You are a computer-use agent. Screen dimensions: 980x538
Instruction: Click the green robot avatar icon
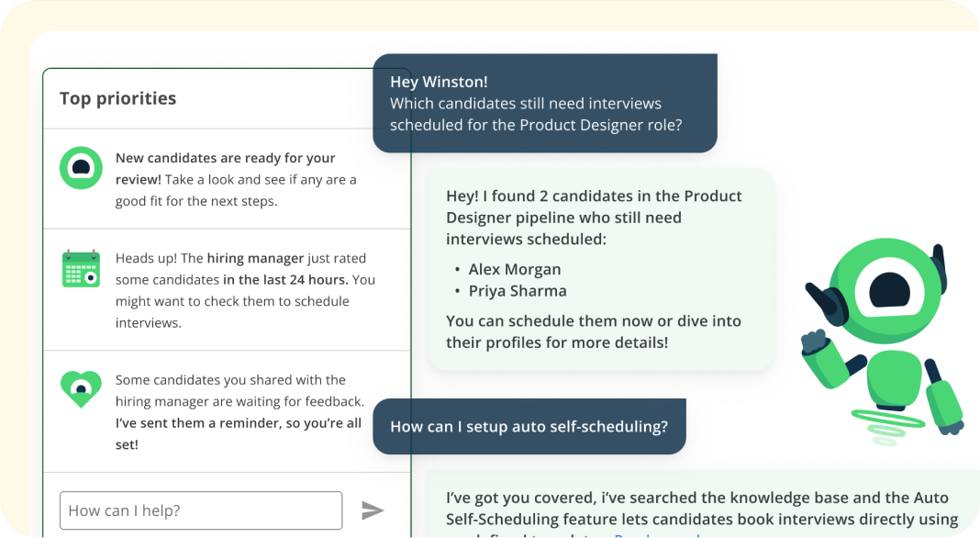(82, 168)
